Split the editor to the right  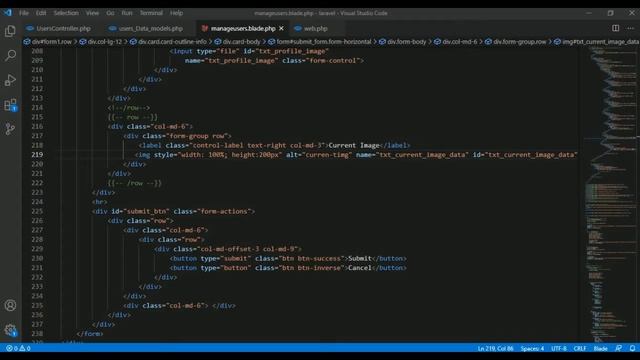point(615,28)
